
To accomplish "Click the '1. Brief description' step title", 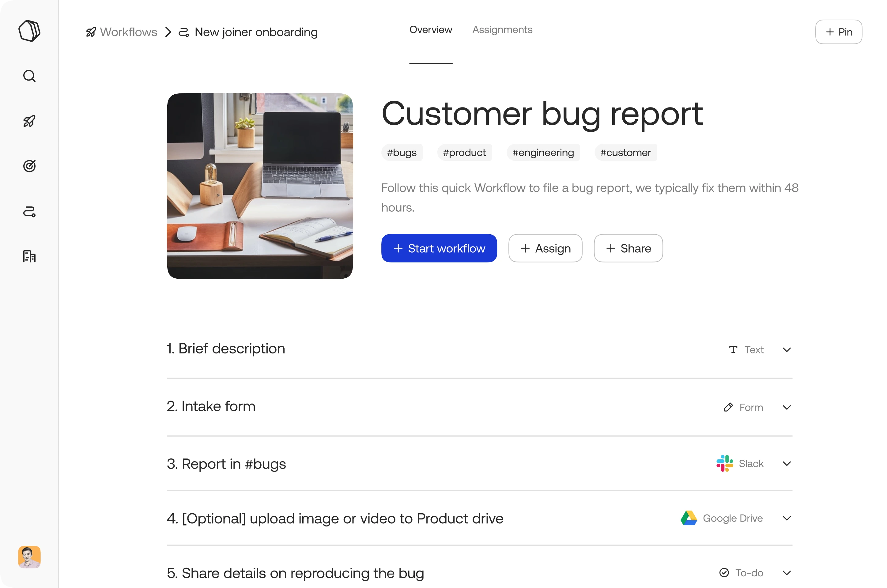I will pos(226,349).
